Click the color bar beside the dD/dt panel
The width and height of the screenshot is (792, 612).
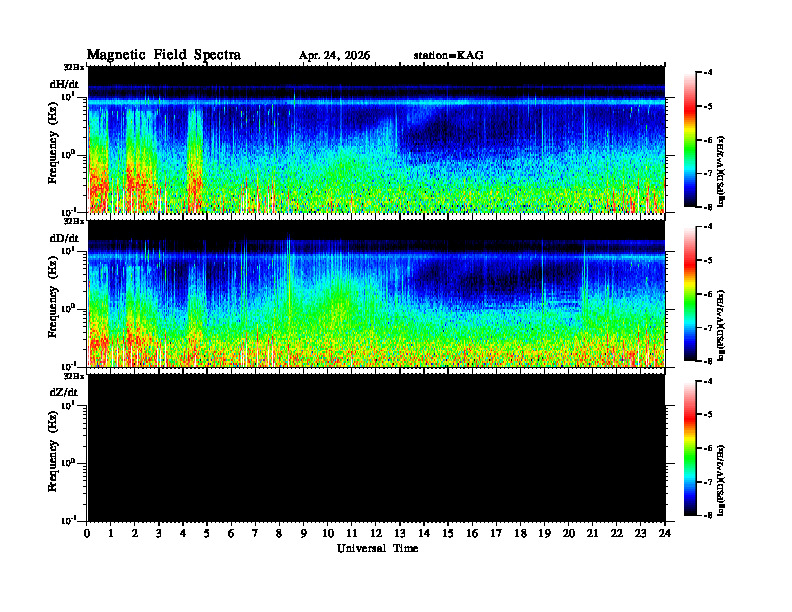click(690, 294)
